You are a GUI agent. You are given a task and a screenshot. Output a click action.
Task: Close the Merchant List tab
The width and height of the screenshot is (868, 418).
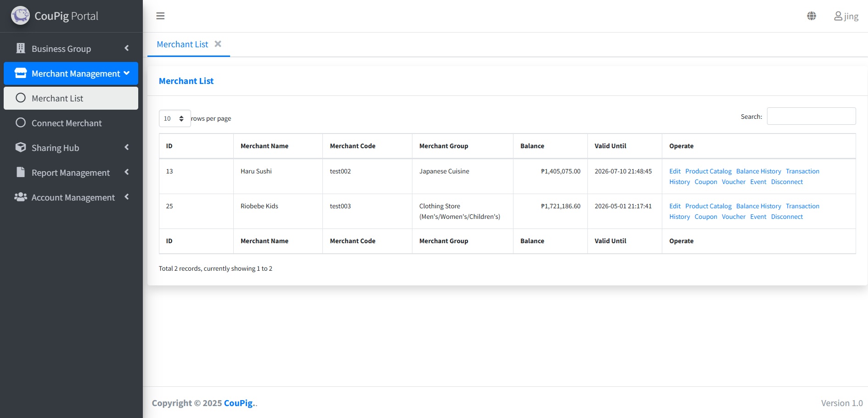pos(218,44)
